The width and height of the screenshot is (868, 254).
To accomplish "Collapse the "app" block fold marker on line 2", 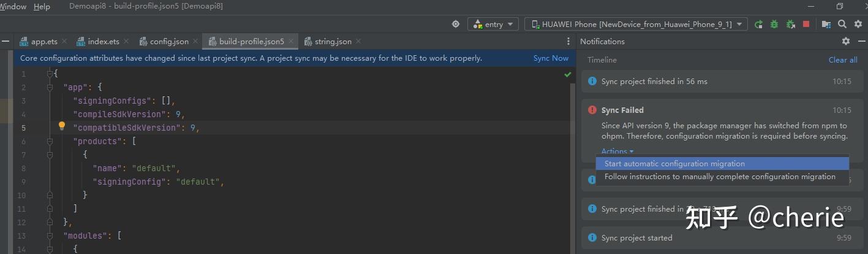I will [x=51, y=87].
